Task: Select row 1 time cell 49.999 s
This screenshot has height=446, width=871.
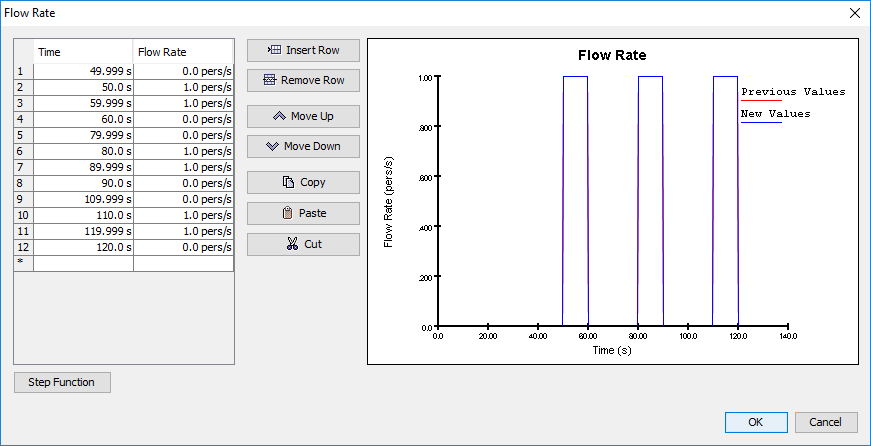Action: point(83,71)
